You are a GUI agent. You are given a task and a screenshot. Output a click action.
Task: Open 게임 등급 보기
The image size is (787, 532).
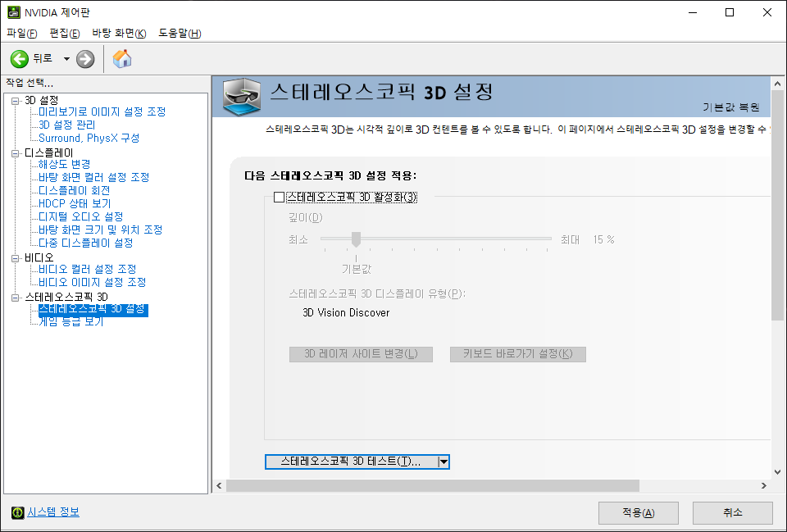point(71,321)
